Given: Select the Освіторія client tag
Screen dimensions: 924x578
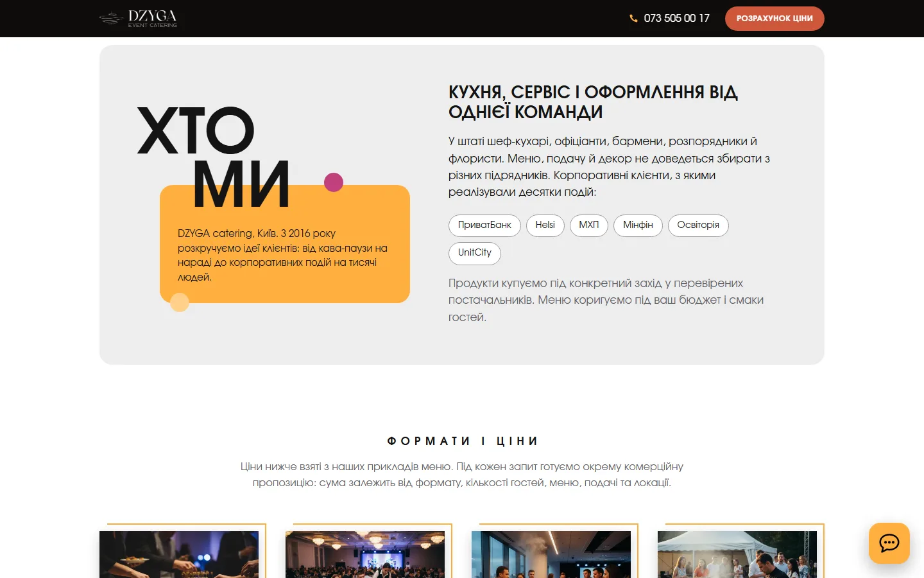Looking at the screenshot, I should point(698,225).
